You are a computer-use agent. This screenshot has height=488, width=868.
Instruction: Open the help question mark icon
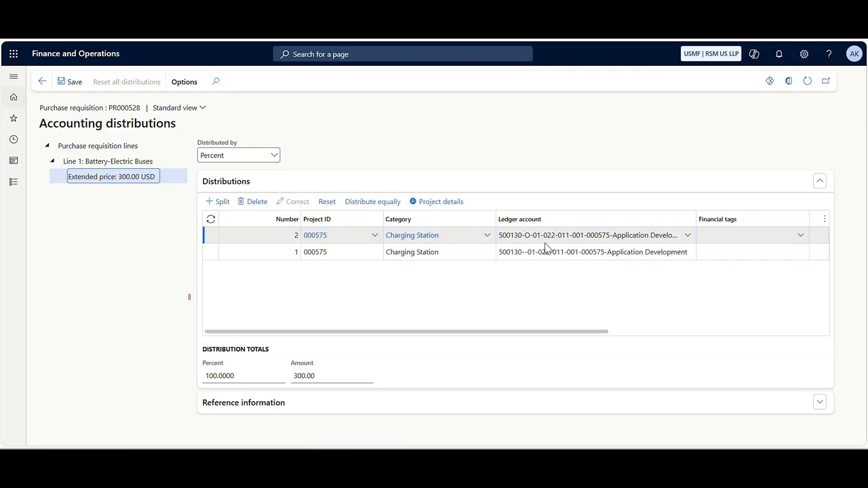[829, 54]
